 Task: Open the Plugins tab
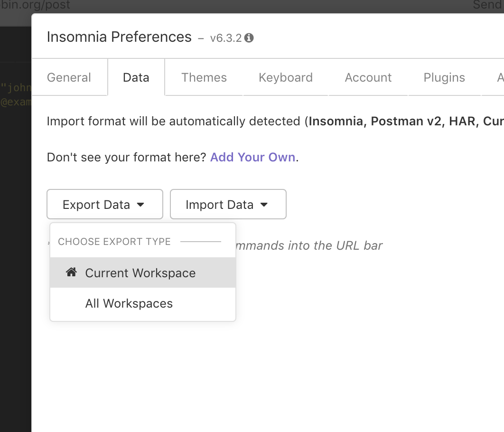pos(444,77)
